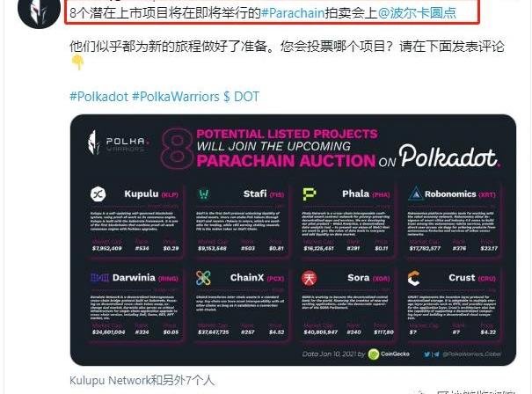Click the Stafi green logo icon
This screenshot has width=532, height=394.
tap(204, 194)
